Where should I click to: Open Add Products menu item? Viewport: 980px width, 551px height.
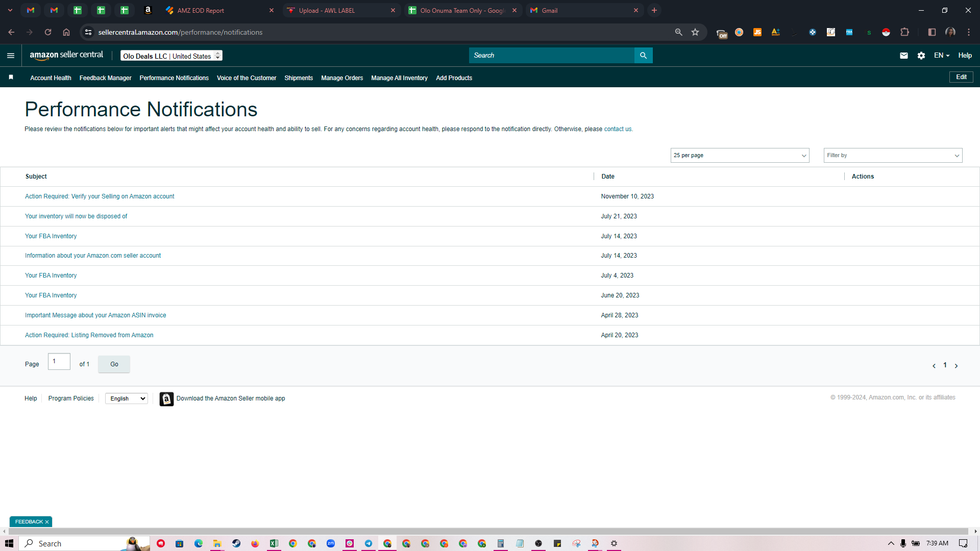(x=454, y=78)
